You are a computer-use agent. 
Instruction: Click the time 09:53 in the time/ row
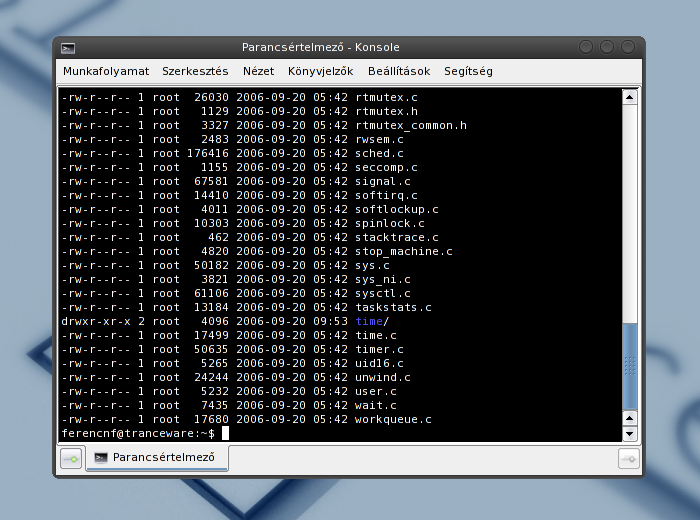coord(330,321)
